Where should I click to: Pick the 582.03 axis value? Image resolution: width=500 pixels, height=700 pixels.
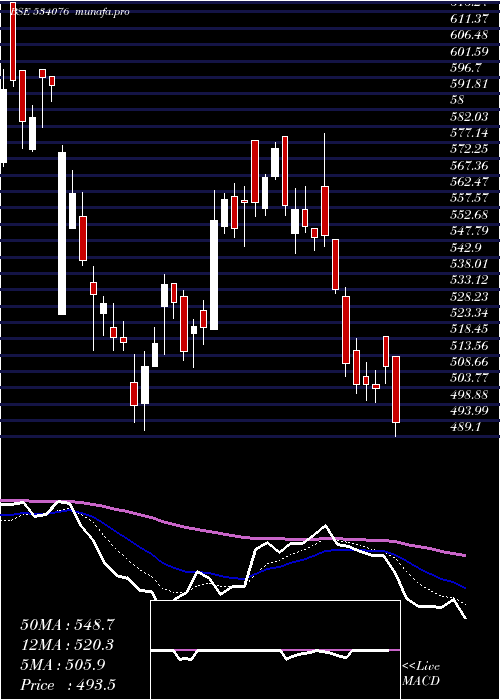tap(469, 117)
